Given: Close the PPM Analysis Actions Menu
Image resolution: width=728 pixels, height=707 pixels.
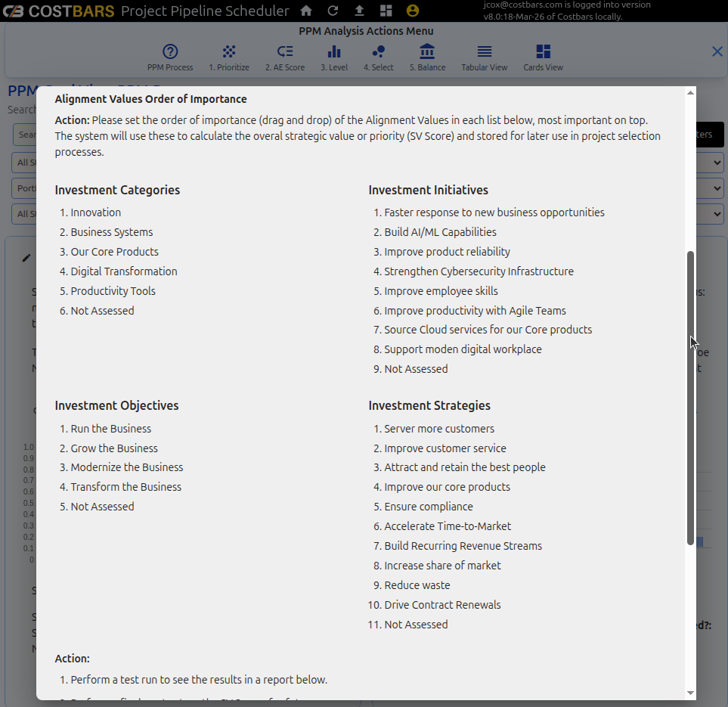Looking at the screenshot, I should point(717,51).
